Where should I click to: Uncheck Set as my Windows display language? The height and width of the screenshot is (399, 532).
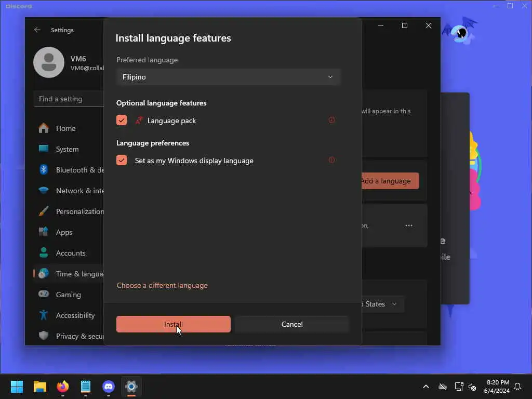click(x=122, y=160)
